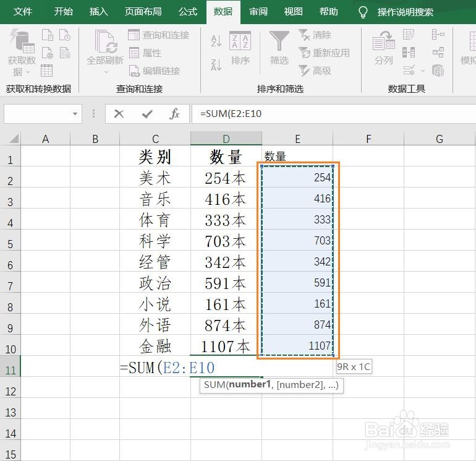Open Insert Function fx icon

(x=174, y=114)
